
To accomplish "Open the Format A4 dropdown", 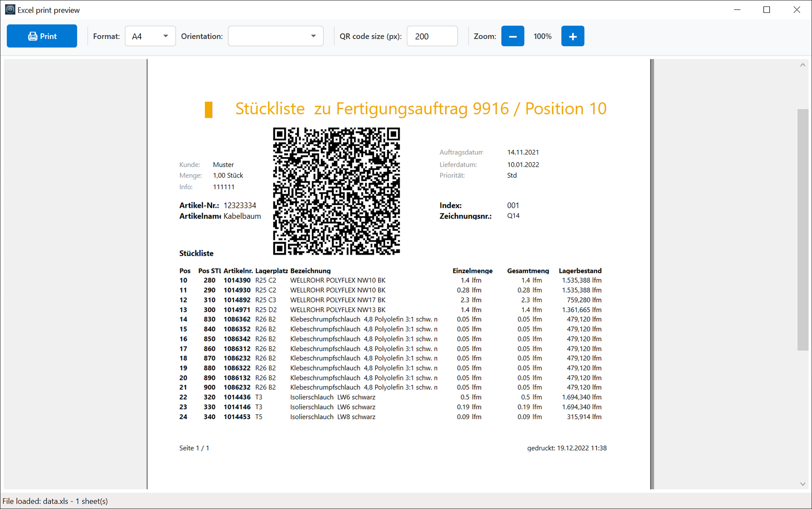I will pos(150,36).
